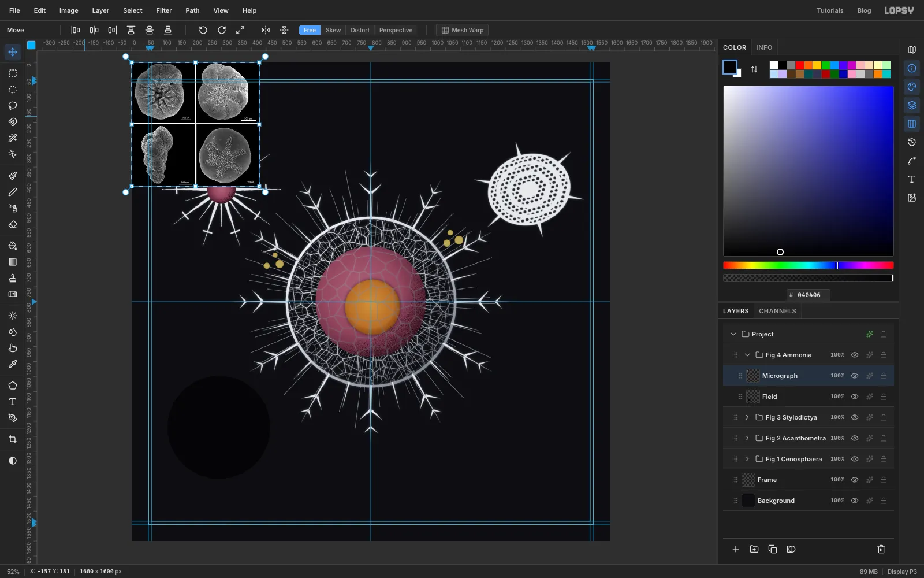The height and width of the screenshot is (578, 924).
Task: Select the paint bucket fill tool
Action: tap(12, 246)
